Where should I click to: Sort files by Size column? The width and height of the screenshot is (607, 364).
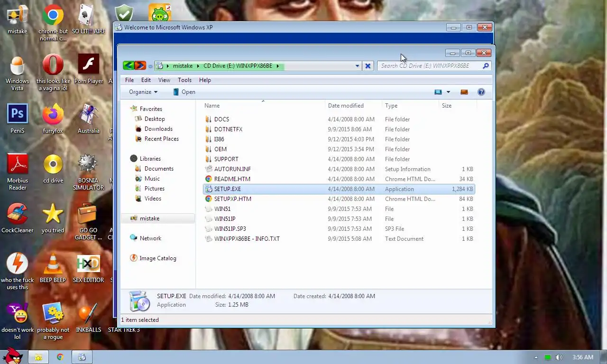click(x=458, y=106)
